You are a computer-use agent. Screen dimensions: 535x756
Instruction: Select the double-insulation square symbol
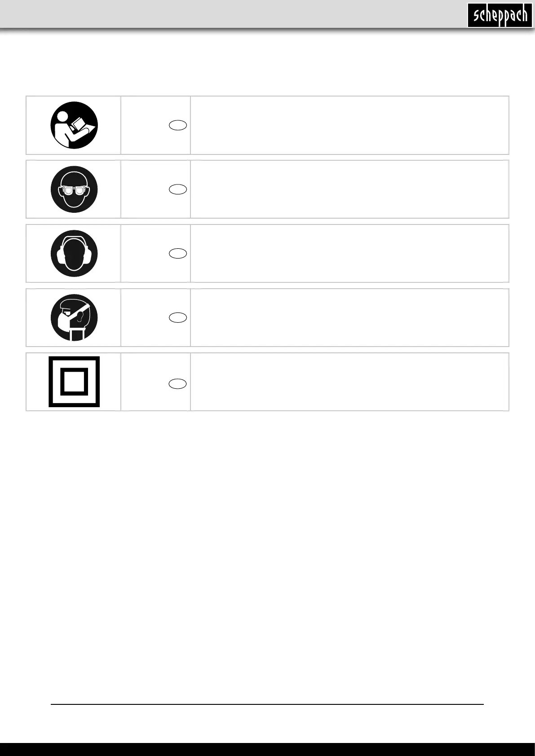pos(74,382)
